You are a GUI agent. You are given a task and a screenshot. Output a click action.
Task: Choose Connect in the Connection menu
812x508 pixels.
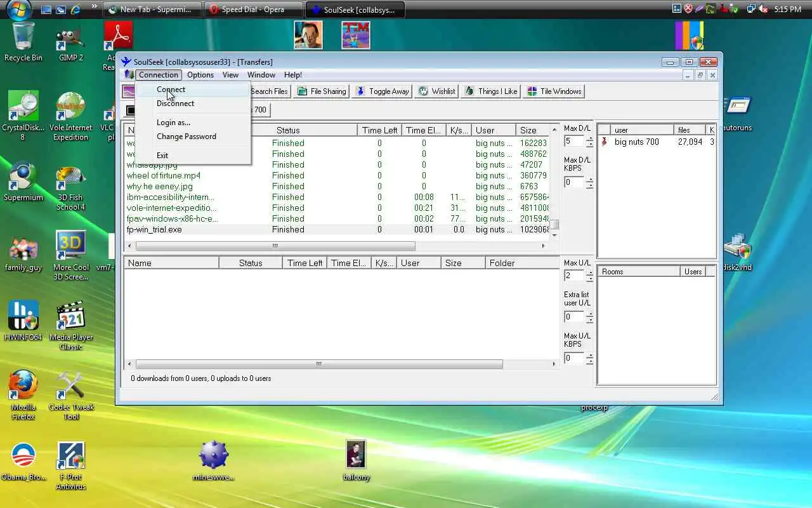click(x=193, y=90)
